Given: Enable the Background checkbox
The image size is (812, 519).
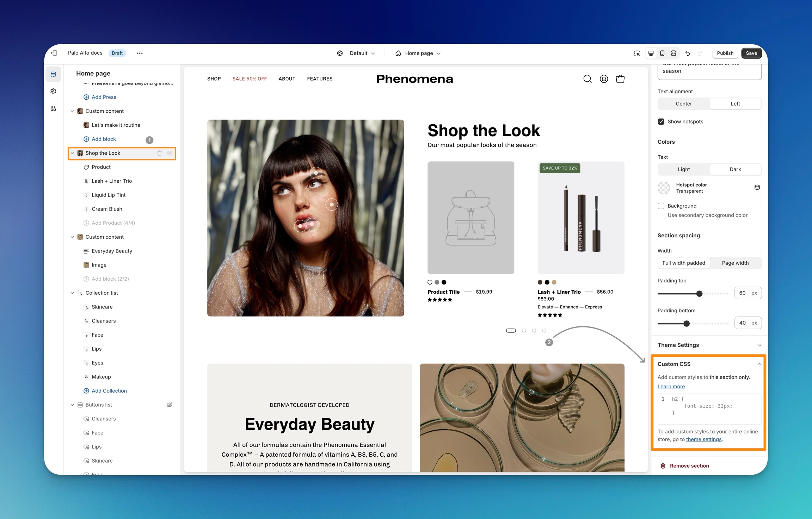Looking at the screenshot, I should pyautogui.click(x=661, y=206).
